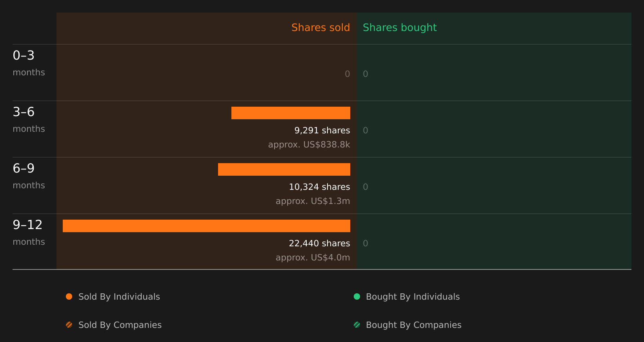Click the orange Sold By Individuals legend dot
Image resolution: width=644 pixels, height=342 pixels.
pos(69,297)
